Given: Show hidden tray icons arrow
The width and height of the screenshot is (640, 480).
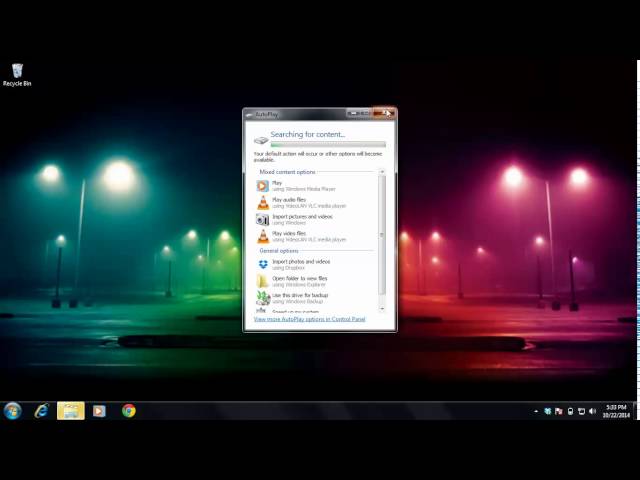Looking at the screenshot, I should coord(536,411).
